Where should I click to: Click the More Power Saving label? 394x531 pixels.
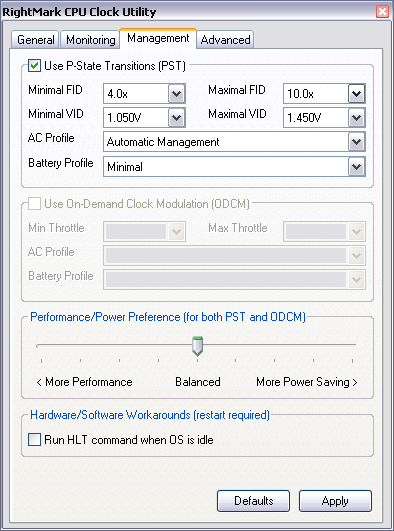307,382
